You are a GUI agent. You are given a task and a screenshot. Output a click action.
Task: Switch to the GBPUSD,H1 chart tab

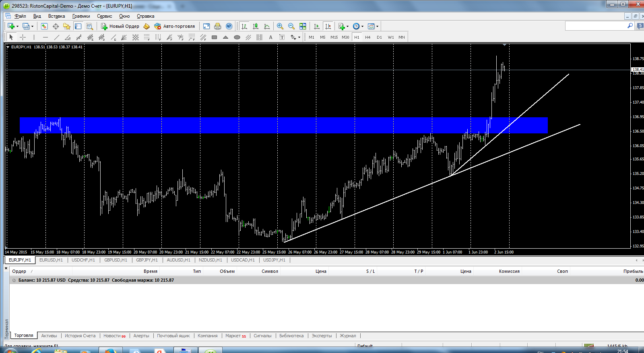point(116,260)
